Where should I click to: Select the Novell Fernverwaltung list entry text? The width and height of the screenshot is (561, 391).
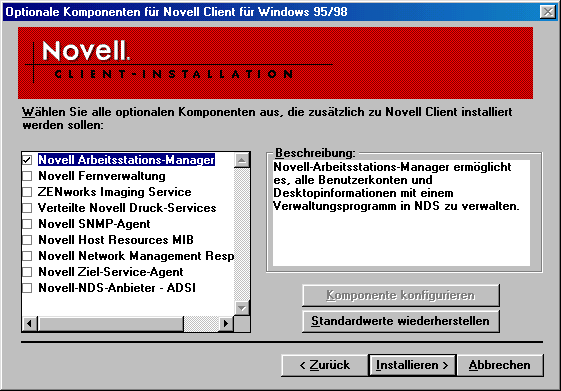coord(102,176)
